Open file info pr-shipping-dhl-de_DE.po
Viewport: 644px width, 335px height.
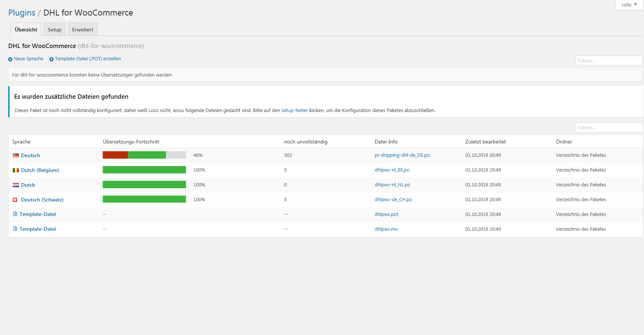[x=402, y=155]
